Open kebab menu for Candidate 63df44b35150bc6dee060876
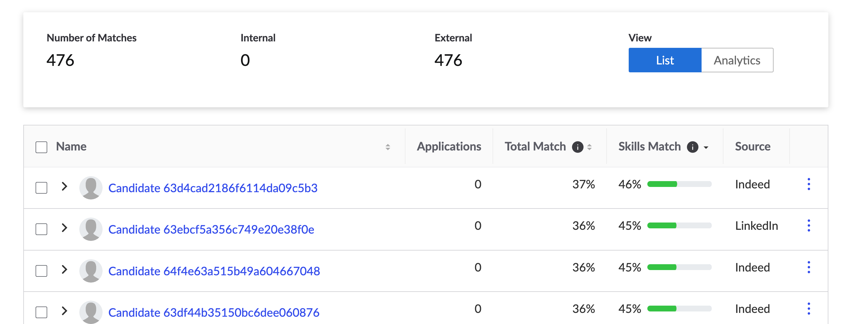 pyautogui.click(x=809, y=309)
